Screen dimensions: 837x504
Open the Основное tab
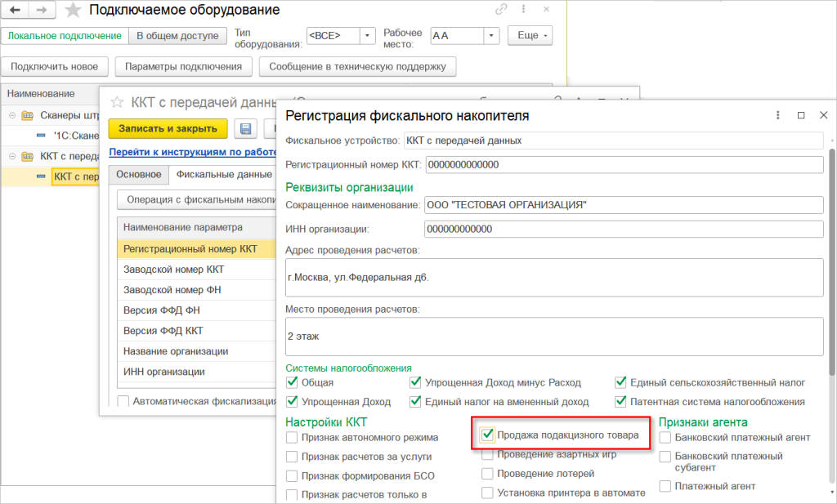(x=139, y=175)
